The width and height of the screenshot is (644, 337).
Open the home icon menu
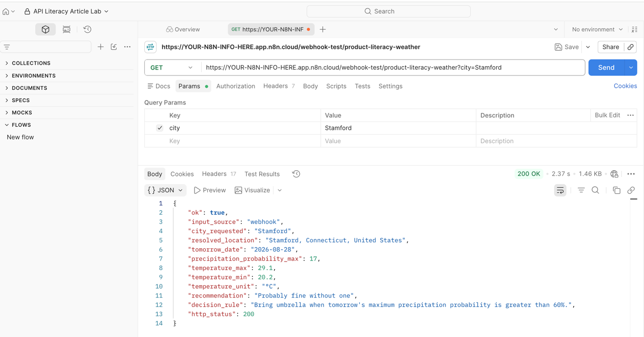pyautogui.click(x=8, y=11)
